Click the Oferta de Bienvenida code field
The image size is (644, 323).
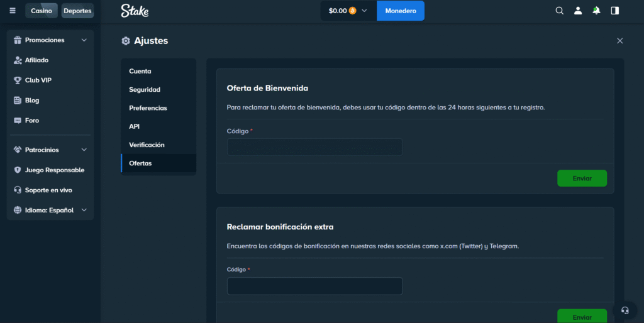(x=314, y=147)
